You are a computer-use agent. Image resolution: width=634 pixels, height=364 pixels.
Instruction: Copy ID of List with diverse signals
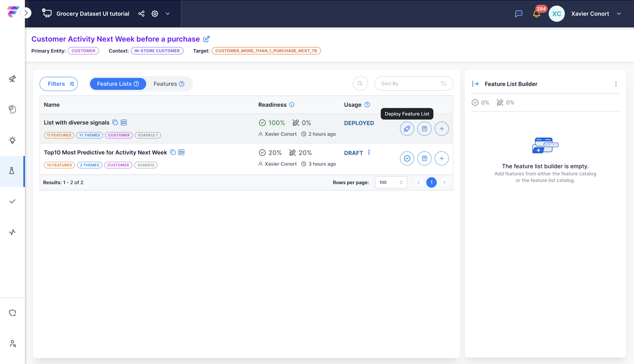(124, 122)
